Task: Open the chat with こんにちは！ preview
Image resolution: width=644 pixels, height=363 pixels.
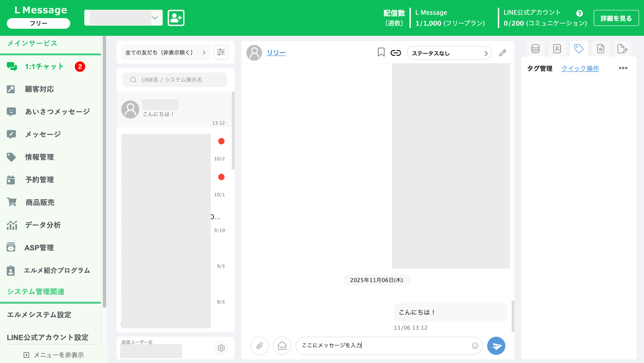Action: tap(174, 110)
